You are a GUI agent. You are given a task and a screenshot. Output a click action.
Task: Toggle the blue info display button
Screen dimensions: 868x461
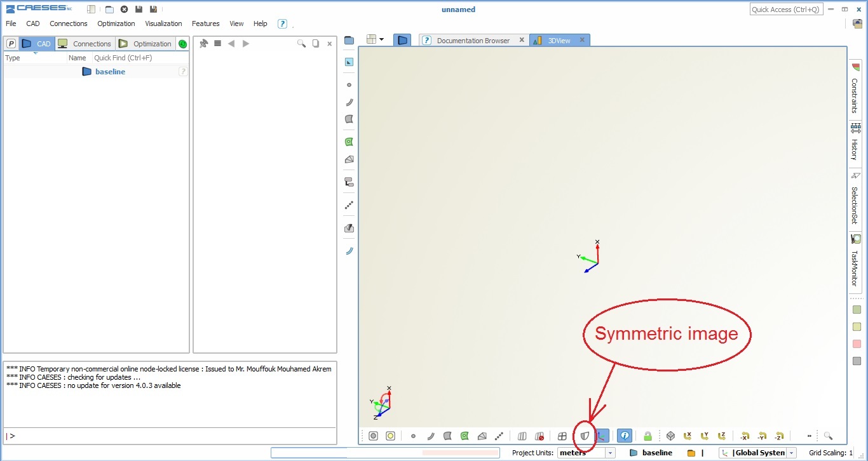[625, 436]
